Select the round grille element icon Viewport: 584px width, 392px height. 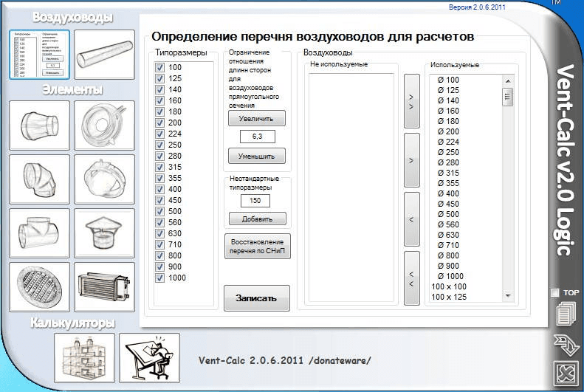click(x=39, y=287)
